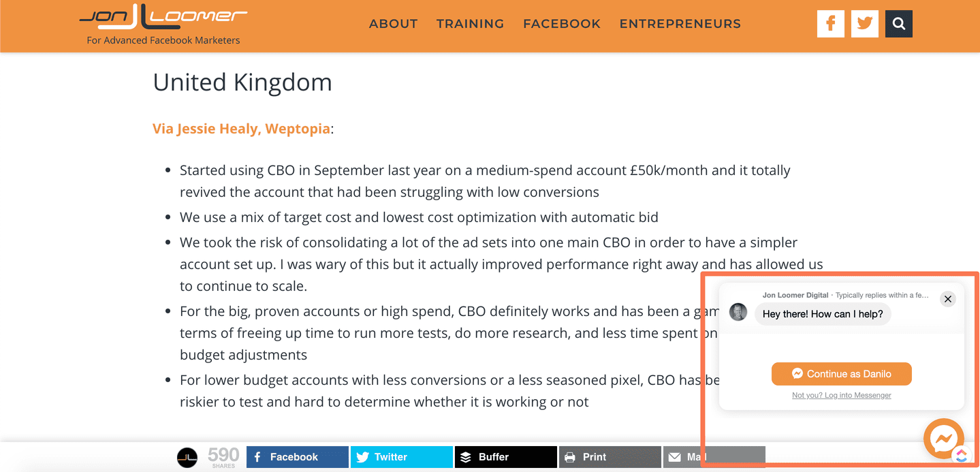Click the Jon Loomer avatar in the chat
This screenshot has width=980, height=472.
tap(738, 313)
